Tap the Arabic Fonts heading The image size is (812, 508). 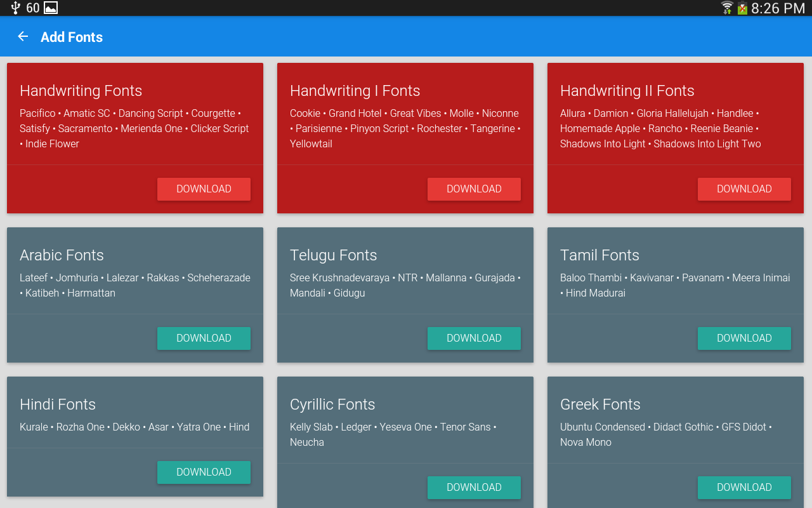[x=62, y=255]
